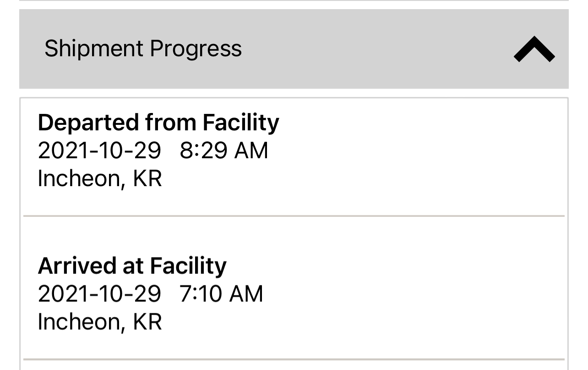
Task: Collapse Shipment Progress with the up chevron
Action: pyautogui.click(x=534, y=49)
